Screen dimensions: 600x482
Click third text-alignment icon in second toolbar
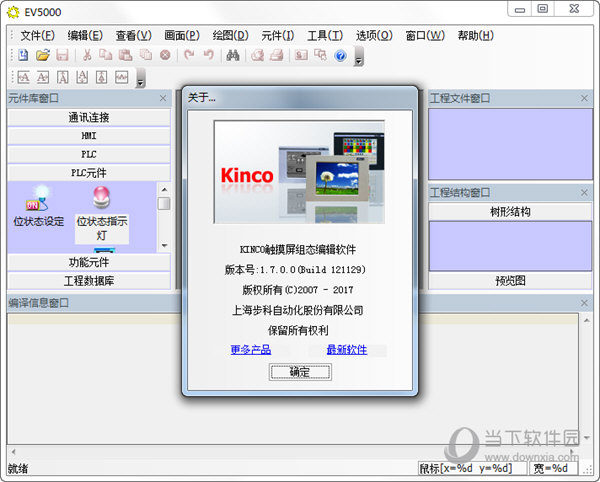[63, 78]
